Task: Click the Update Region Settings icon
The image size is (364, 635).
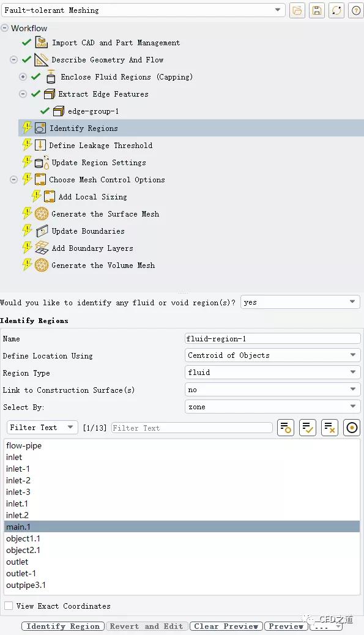Action: pyautogui.click(x=42, y=162)
